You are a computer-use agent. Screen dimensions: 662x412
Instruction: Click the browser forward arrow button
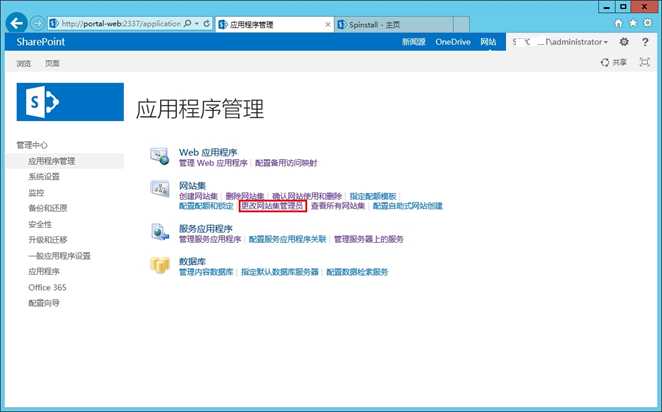coord(38,24)
